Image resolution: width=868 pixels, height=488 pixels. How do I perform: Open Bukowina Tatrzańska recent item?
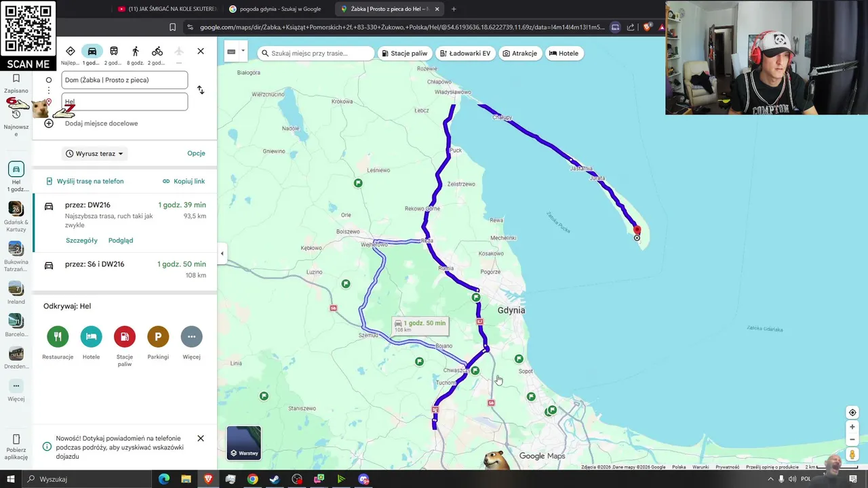click(x=16, y=257)
